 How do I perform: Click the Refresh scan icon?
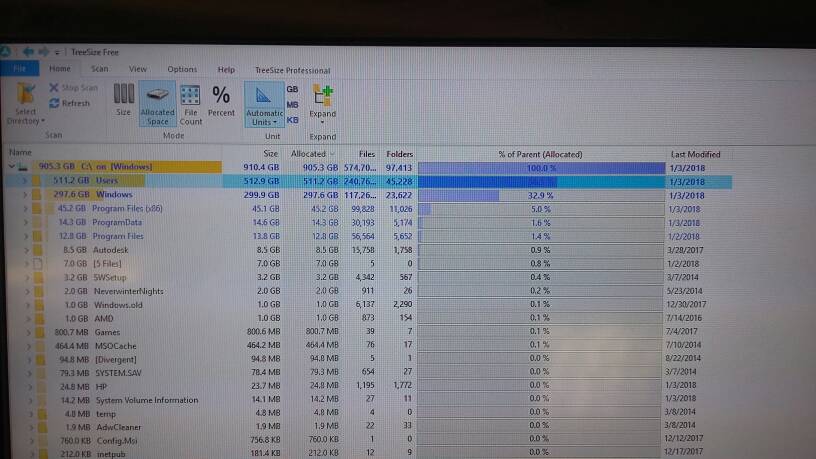(54, 103)
